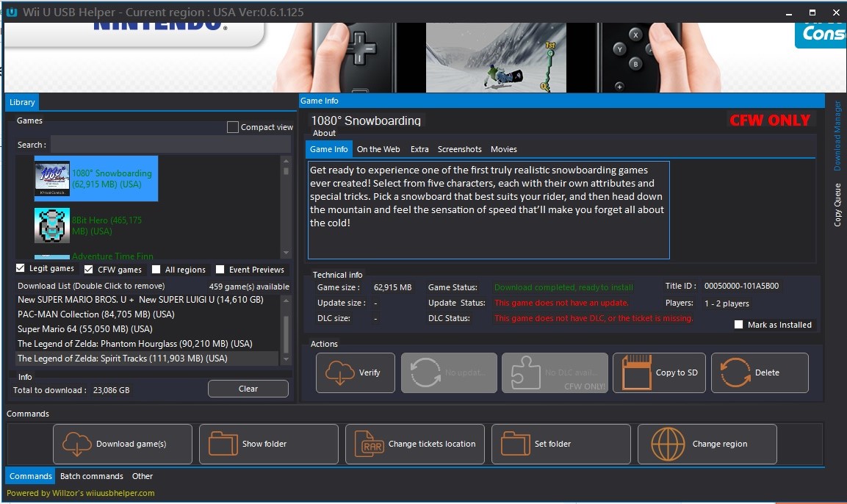Click the Change region globe icon
Screen dimensions: 847x504
668,444
